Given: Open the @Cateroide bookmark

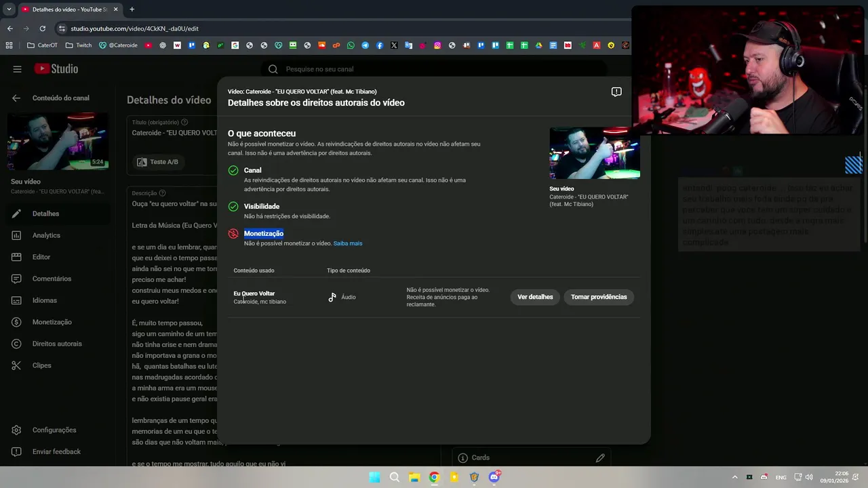Looking at the screenshot, I should (x=118, y=45).
